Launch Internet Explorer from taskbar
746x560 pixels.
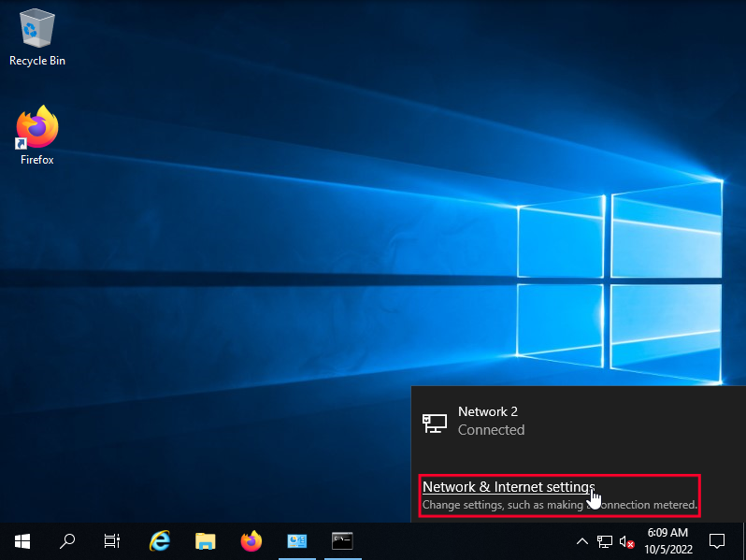(x=159, y=541)
